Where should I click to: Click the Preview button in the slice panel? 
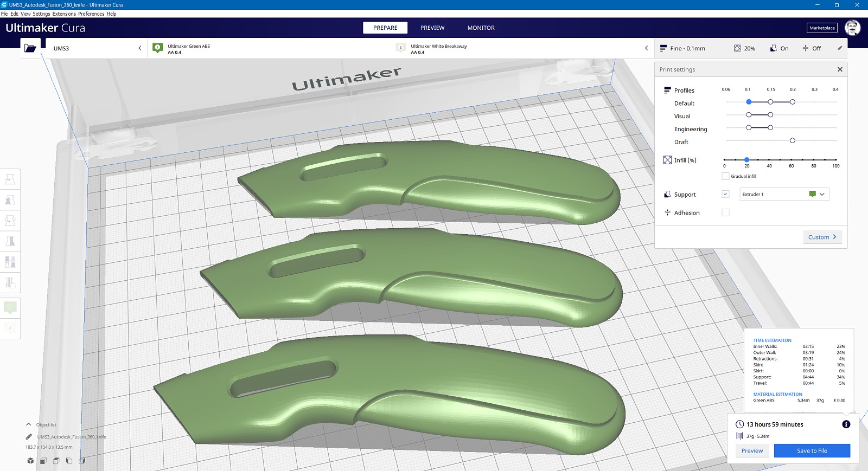coord(752,450)
